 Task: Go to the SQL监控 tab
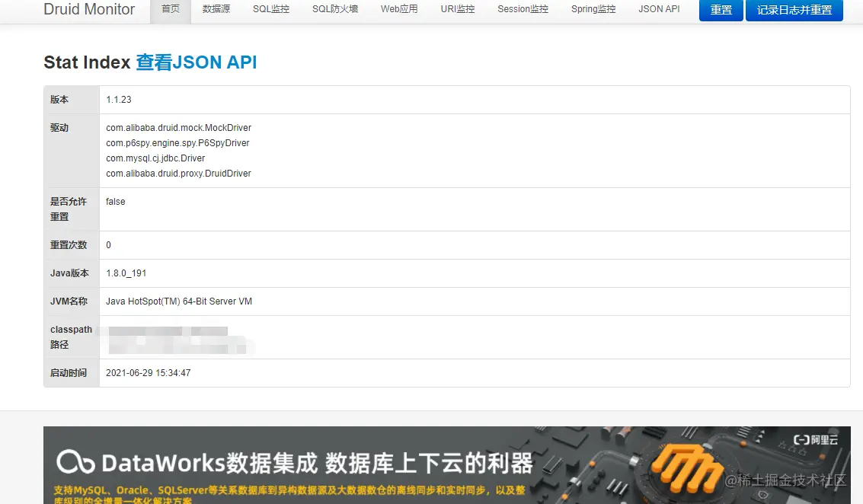[271, 9]
